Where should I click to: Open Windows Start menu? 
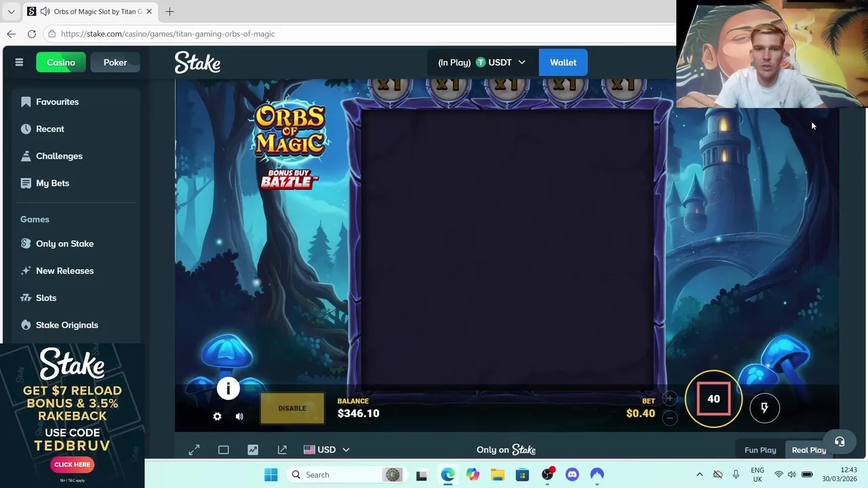271,474
